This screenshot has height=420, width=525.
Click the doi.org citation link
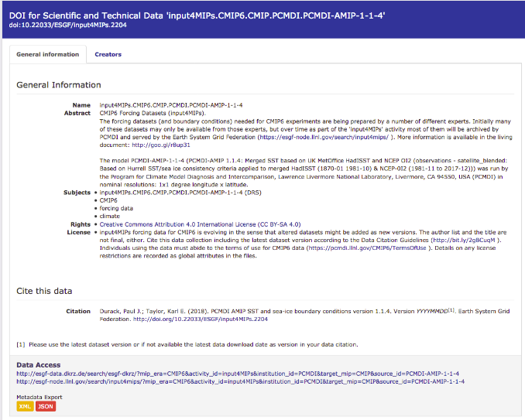(201, 319)
